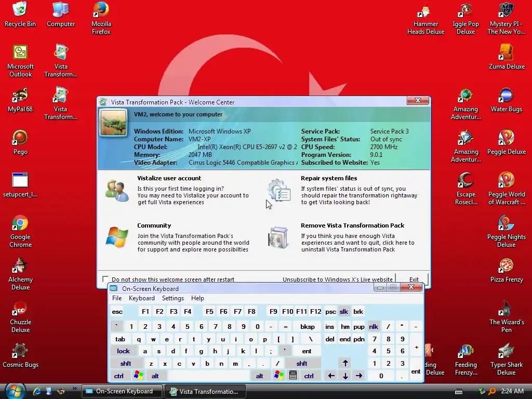532x399 pixels.
Task: Click the Repair system files gear icon
Action: 279,190
